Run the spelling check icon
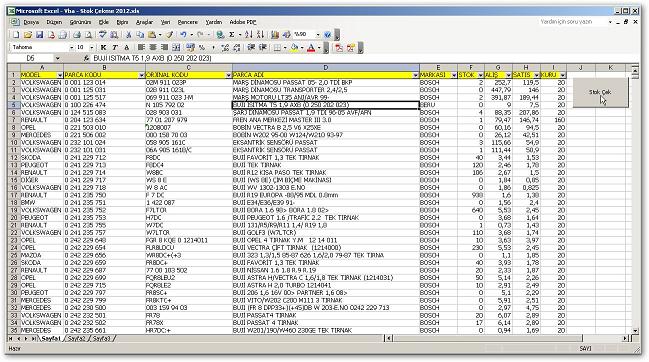The image size is (649, 362). click(x=103, y=35)
